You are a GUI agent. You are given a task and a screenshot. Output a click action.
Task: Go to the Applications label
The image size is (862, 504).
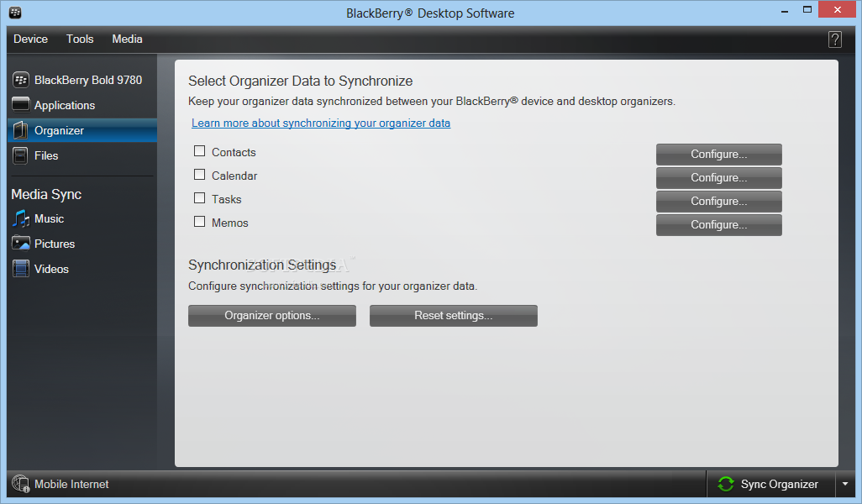click(x=65, y=105)
